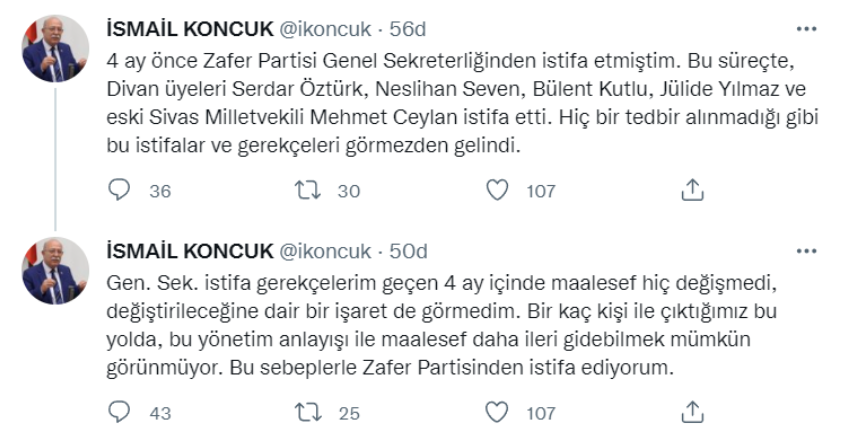Reply to the first tweet about Genel Sekreterlik
This screenshot has height=433, width=846.
[x=118, y=189]
